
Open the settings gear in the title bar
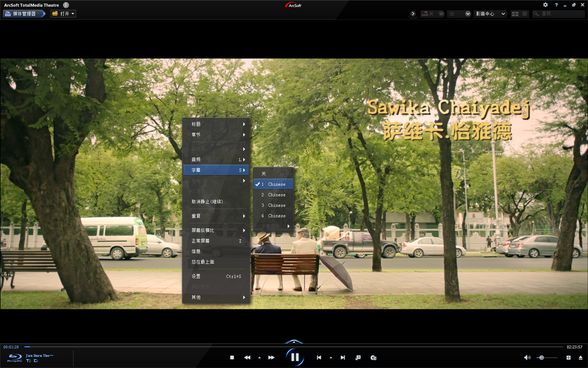click(545, 5)
